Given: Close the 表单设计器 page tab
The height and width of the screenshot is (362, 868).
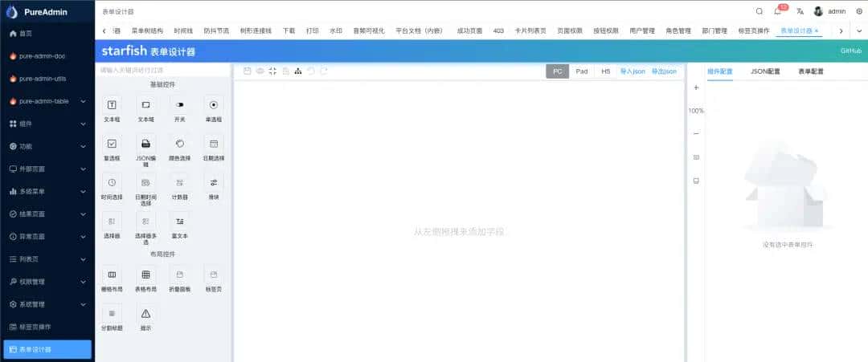Looking at the screenshot, I should tap(817, 31).
